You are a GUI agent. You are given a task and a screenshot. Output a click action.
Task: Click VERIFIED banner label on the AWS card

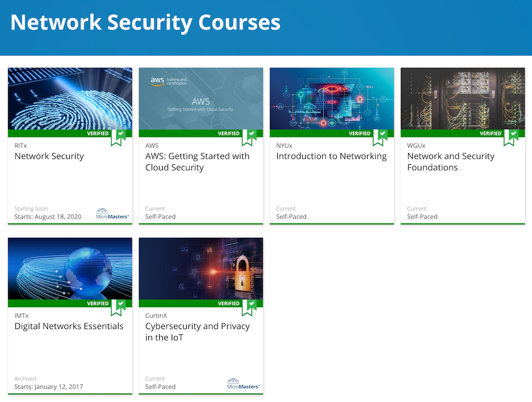[229, 133]
